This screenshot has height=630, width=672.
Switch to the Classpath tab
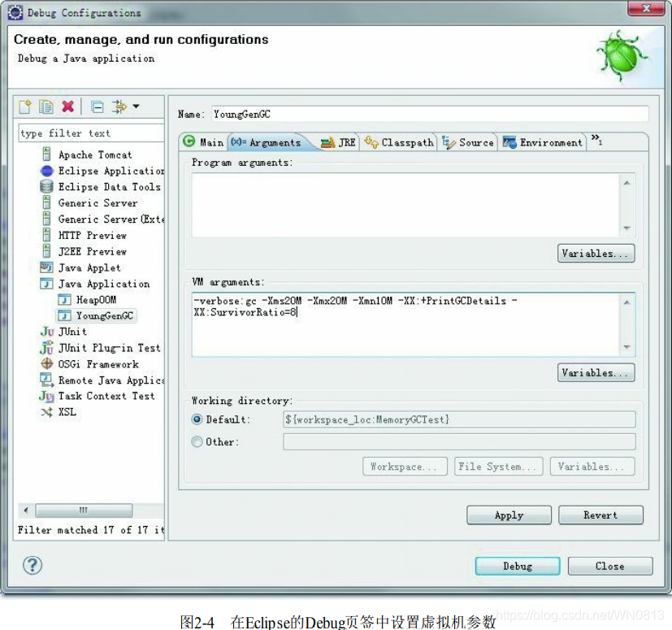pyautogui.click(x=399, y=142)
